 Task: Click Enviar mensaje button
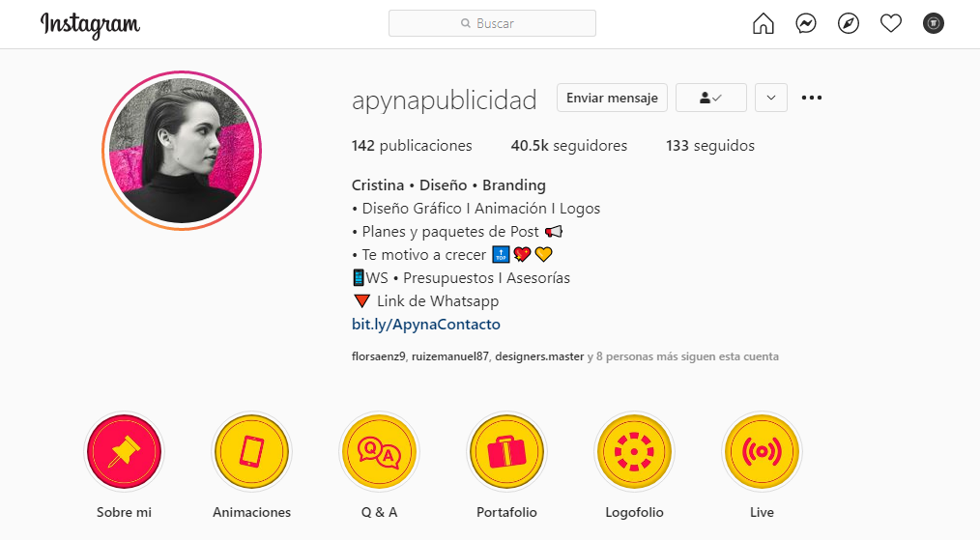(612, 98)
